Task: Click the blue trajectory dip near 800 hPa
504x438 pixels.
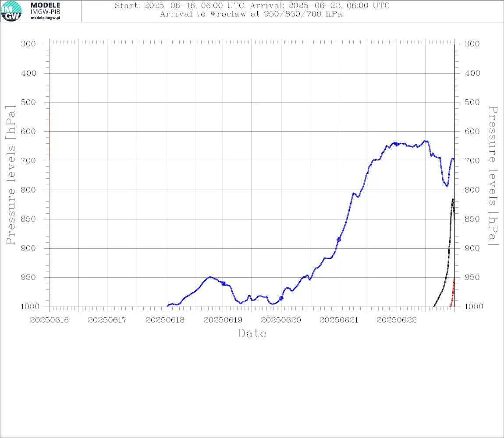Action: pos(447,185)
